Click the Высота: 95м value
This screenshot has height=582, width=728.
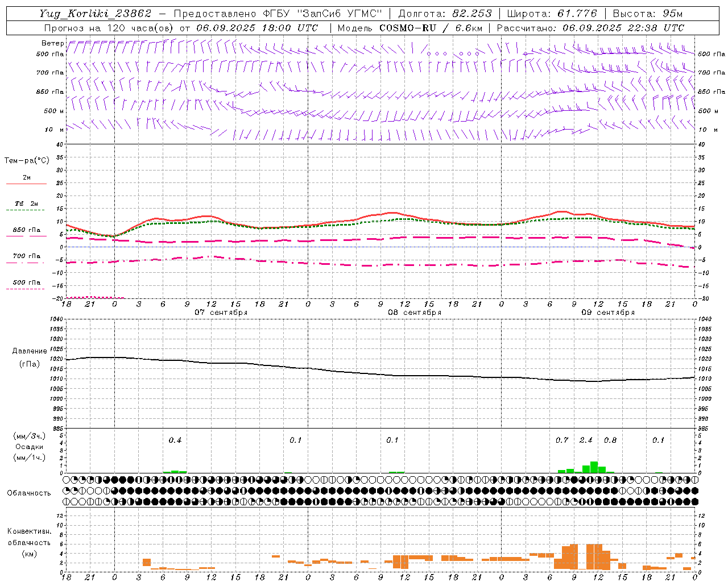click(648, 14)
